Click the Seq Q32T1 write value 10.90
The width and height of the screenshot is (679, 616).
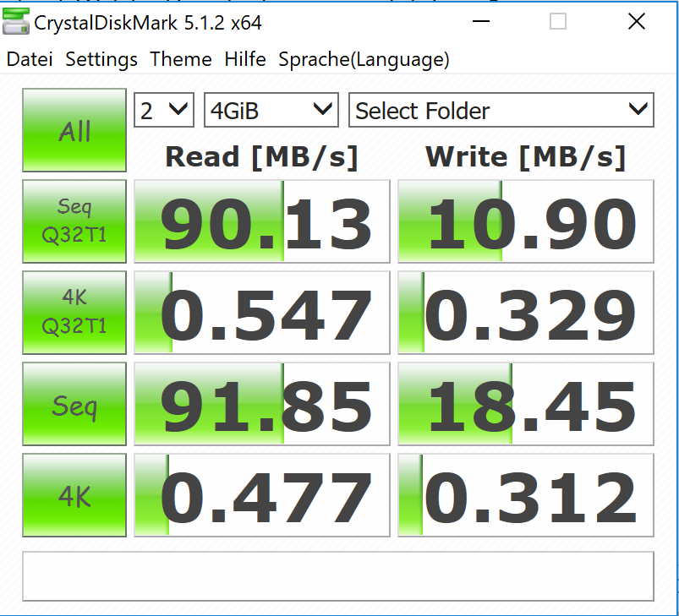[x=526, y=221]
